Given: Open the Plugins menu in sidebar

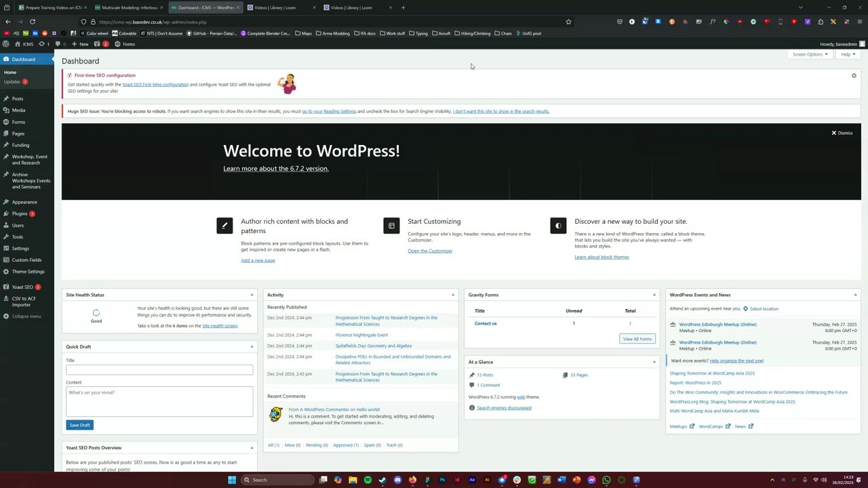Looking at the screenshot, I should (20, 213).
